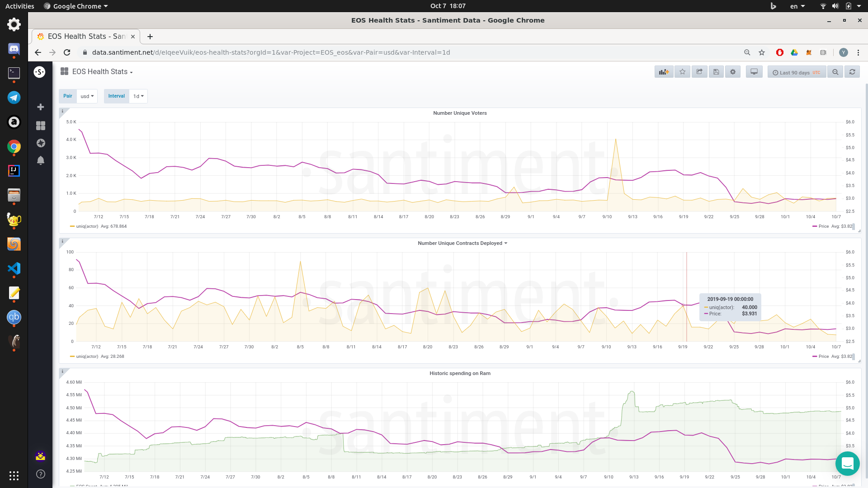
Task: Click the settings gear icon
Action: click(x=733, y=71)
